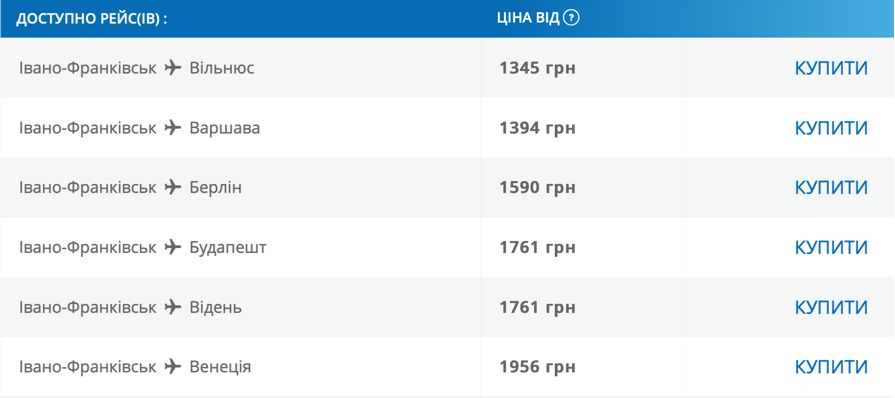The height and width of the screenshot is (398, 895).
Task: Buy the flight to Варшава
Action: (831, 128)
